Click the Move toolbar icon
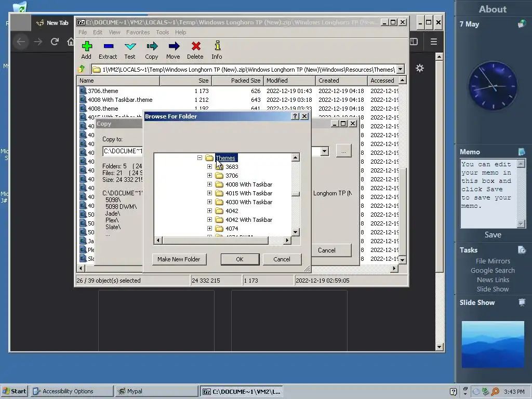 click(174, 46)
